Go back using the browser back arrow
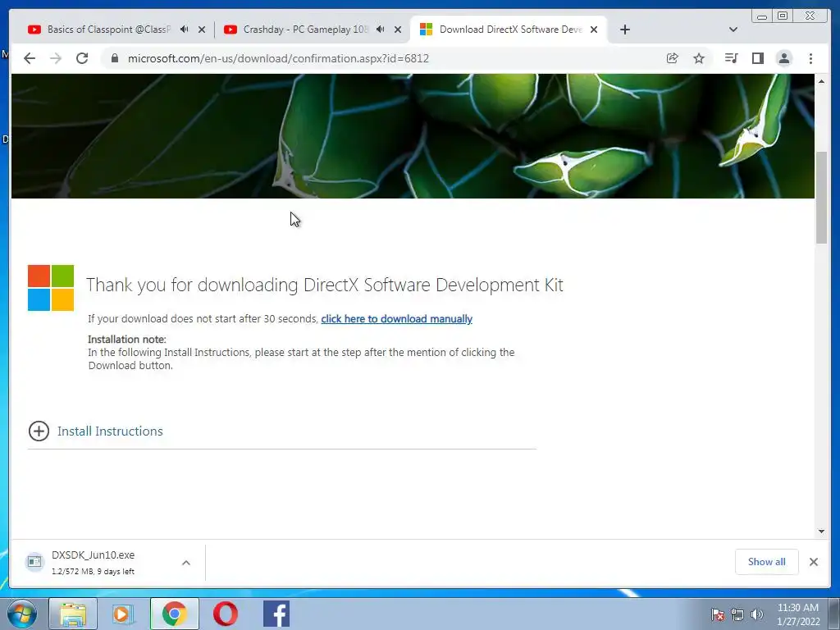 [x=30, y=58]
